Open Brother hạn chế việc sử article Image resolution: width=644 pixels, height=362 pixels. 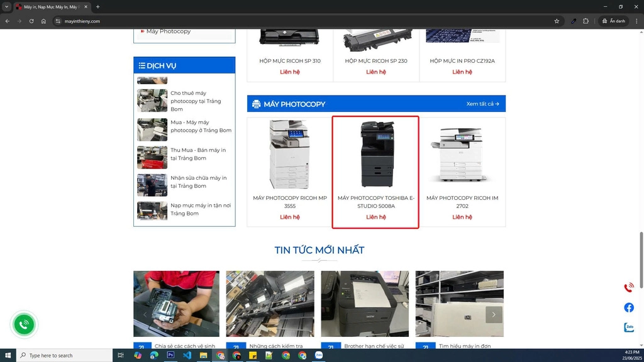374,346
